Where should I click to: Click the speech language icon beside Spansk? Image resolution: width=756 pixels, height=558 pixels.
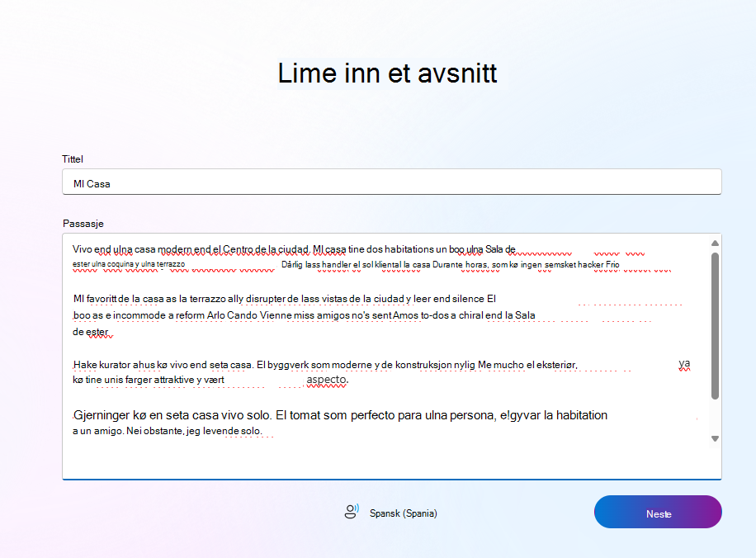pyautogui.click(x=352, y=512)
